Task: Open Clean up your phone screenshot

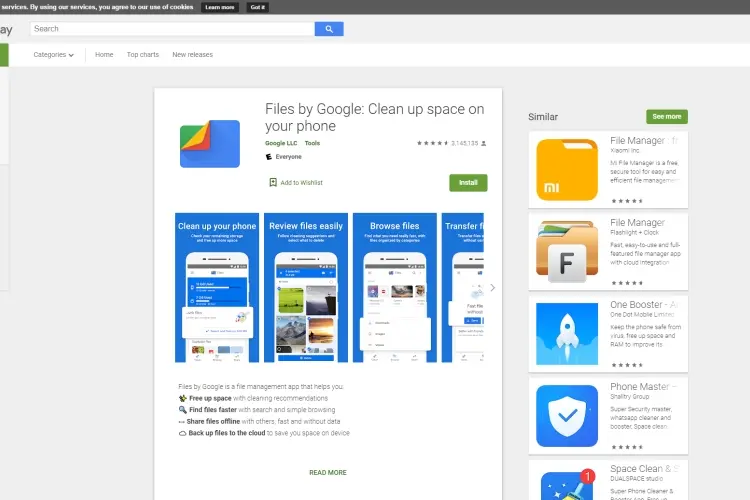Action: (217, 287)
